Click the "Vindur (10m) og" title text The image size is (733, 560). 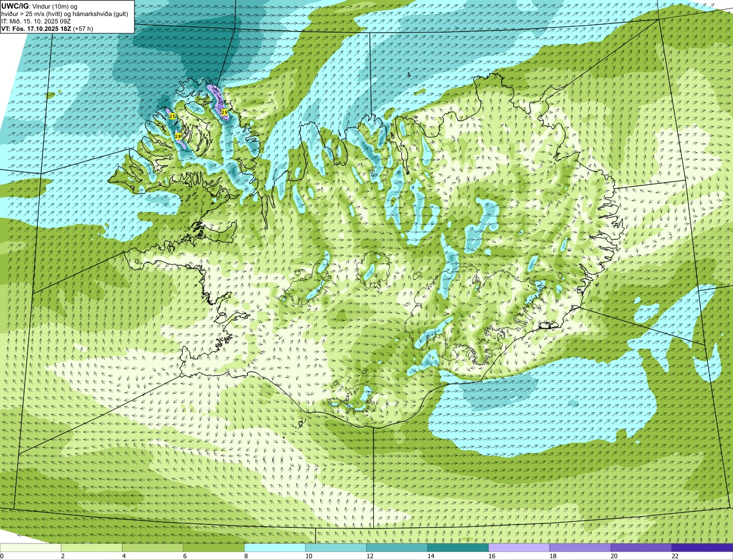(54, 6)
